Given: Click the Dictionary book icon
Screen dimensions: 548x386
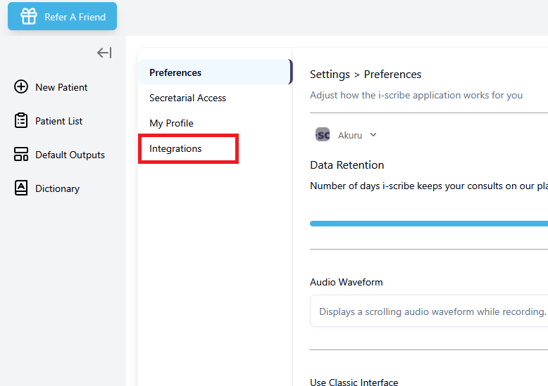Looking at the screenshot, I should (21, 188).
